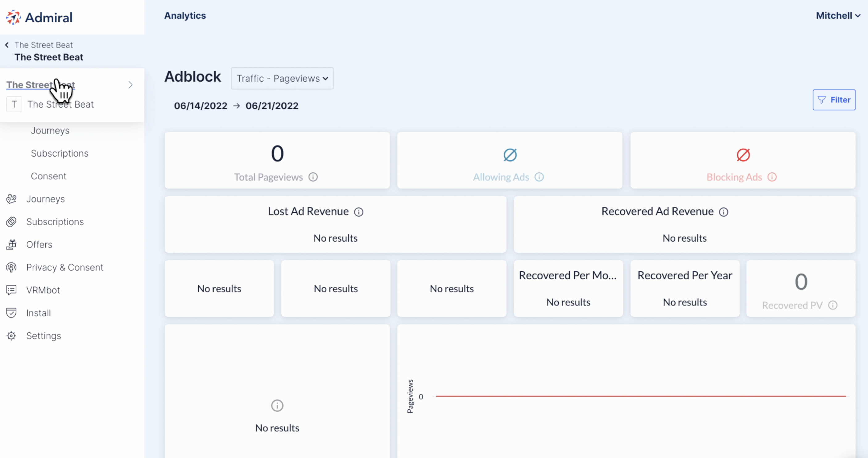This screenshot has height=458, width=868.
Task: Go to Subscriptions in main sidebar
Action: coord(55,222)
